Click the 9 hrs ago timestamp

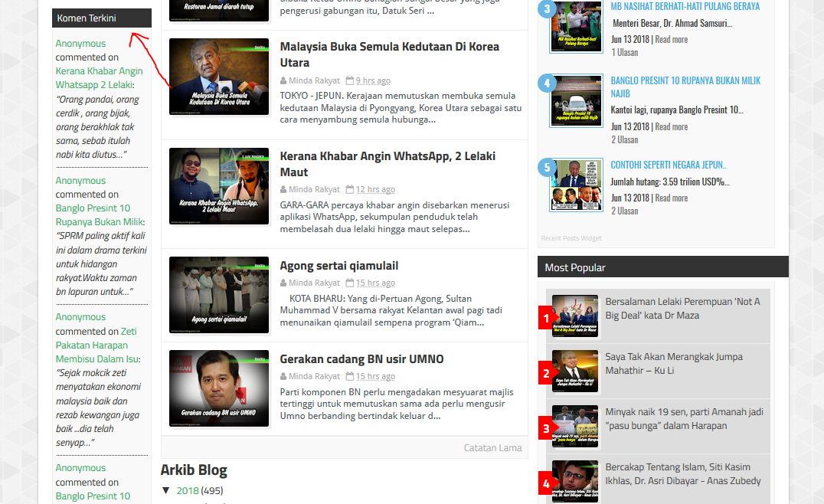click(373, 80)
